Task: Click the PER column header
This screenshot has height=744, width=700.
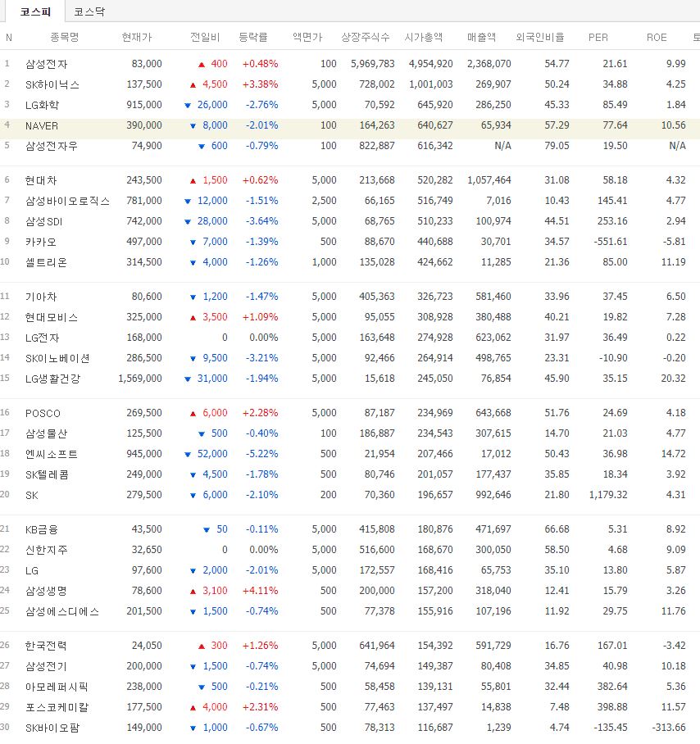Action: tap(598, 38)
